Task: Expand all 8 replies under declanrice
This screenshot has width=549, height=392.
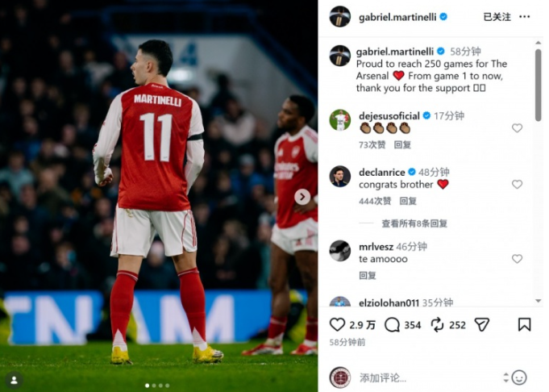Action: [x=414, y=223]
